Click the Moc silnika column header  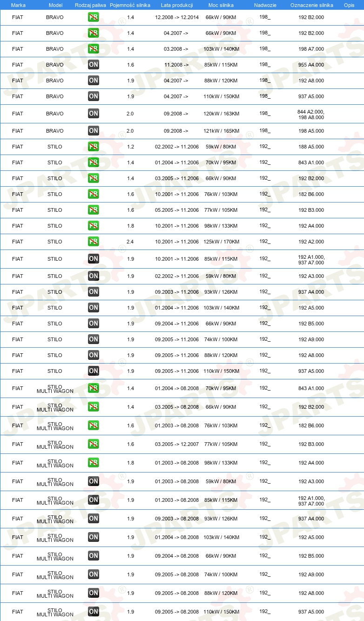[x=221, y=5]
